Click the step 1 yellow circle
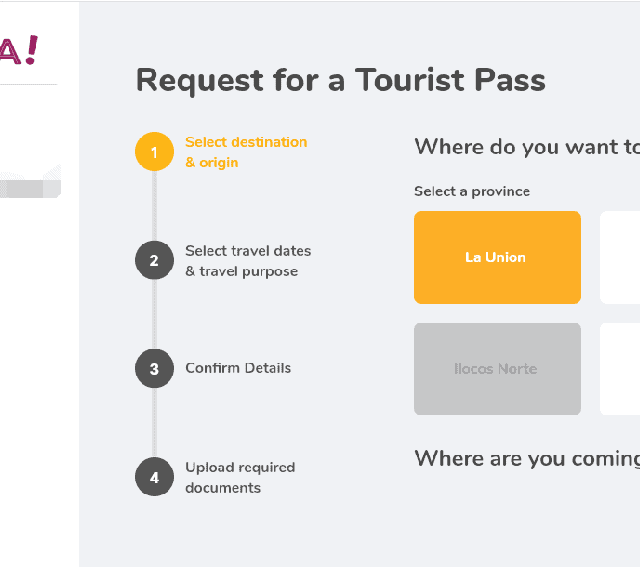640x568 pixels. point(154,152)
